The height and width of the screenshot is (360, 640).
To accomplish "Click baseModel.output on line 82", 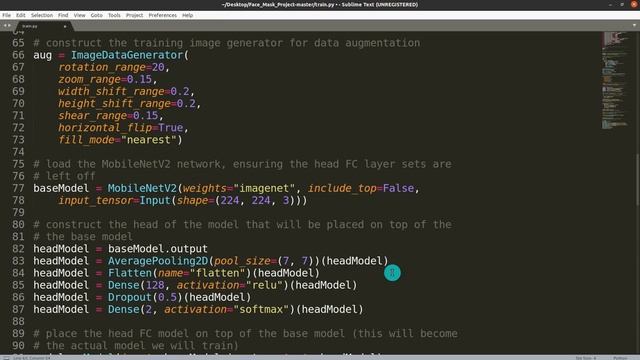I will 158,249.
